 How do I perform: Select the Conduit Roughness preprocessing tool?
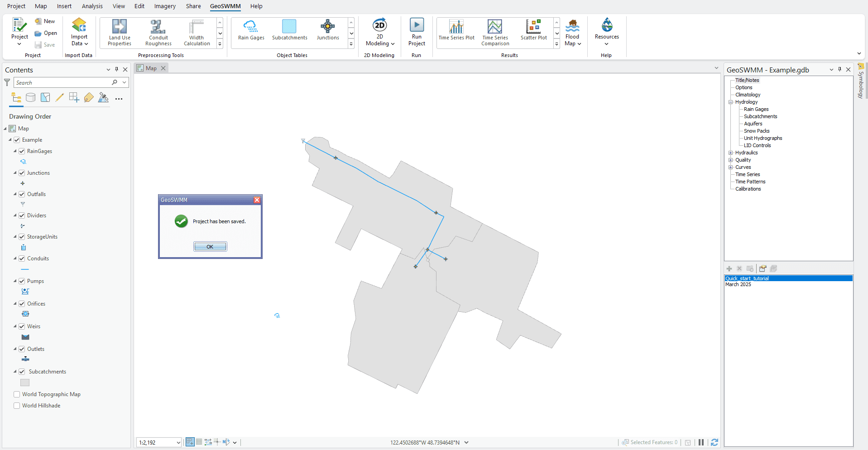tap(158, 32)
